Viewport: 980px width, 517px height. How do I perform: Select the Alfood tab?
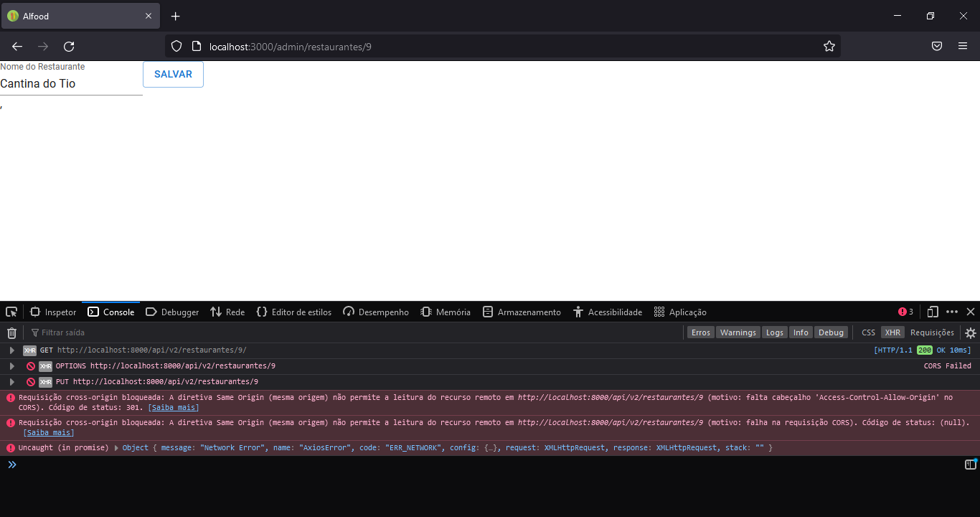(x=80, y=16)
